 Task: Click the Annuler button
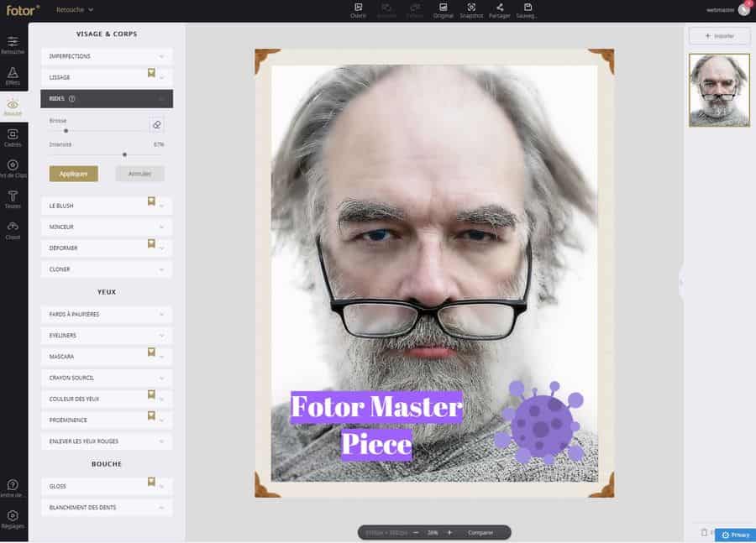pyautogui.click(x=139, y=174)
